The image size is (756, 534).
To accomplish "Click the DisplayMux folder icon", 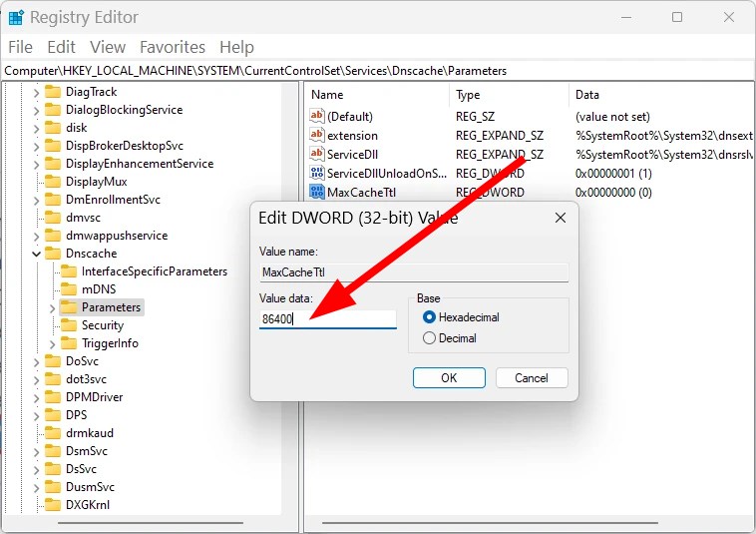I will (x=53, y=182).
